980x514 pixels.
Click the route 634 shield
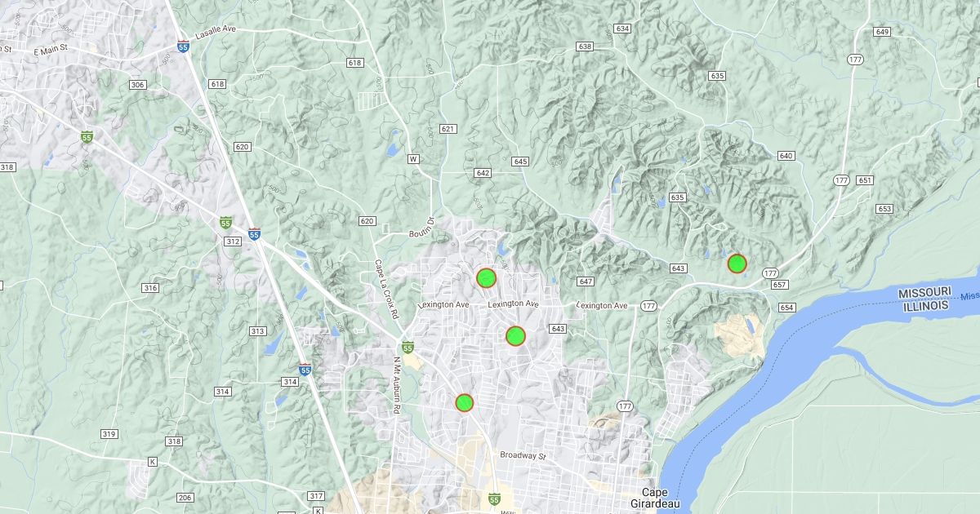pos(623,29)
